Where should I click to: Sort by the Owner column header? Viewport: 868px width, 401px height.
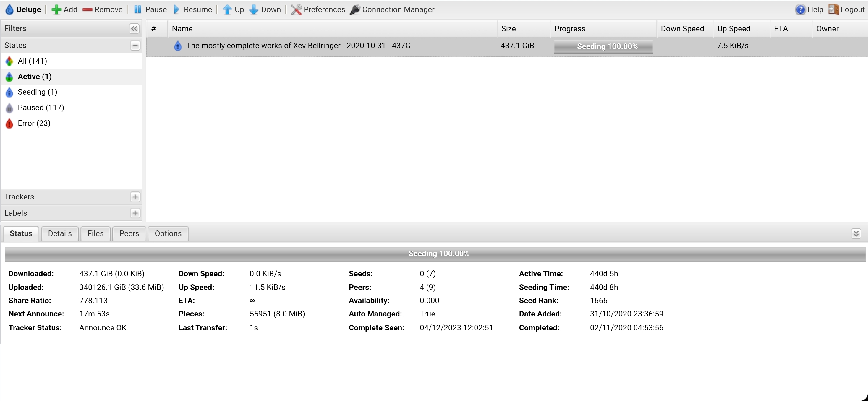click(840, 29)
